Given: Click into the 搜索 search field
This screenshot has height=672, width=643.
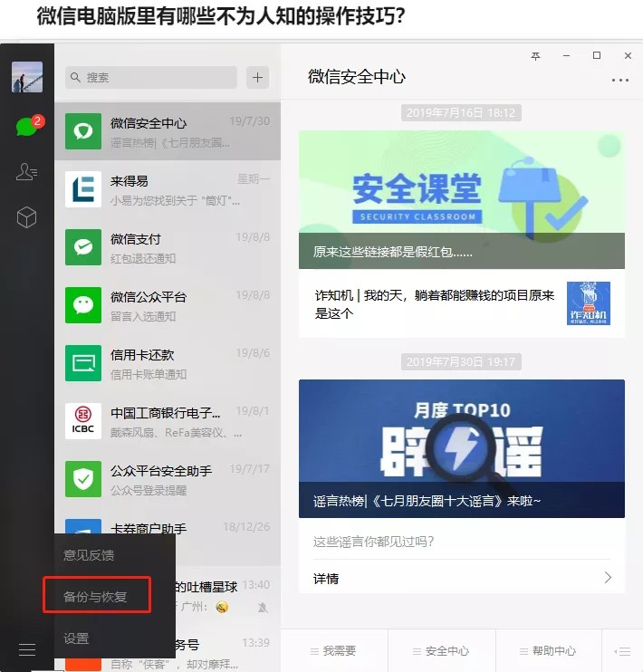Looking at the screenshot, I should [151, 78].
